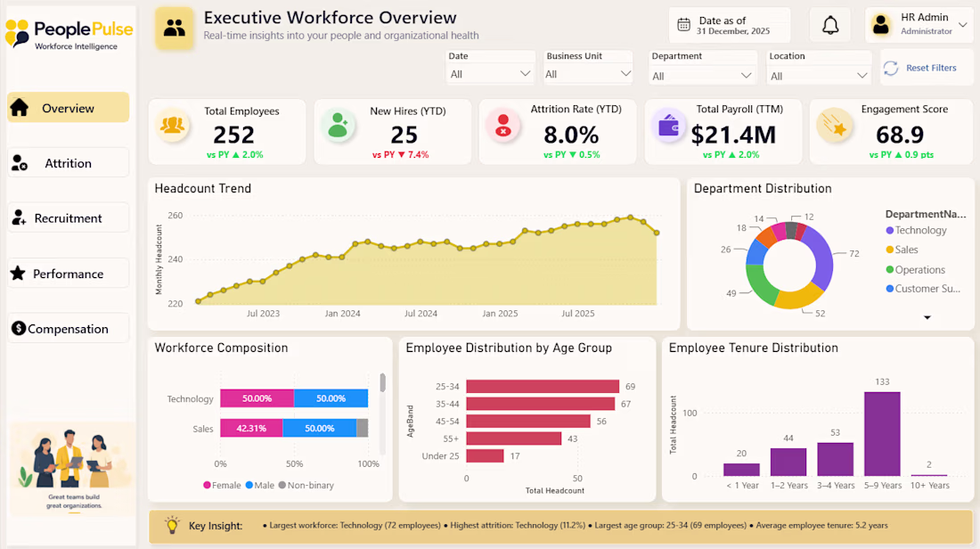Click the Date as of card
980x549 pixels.
pos(730,25)
